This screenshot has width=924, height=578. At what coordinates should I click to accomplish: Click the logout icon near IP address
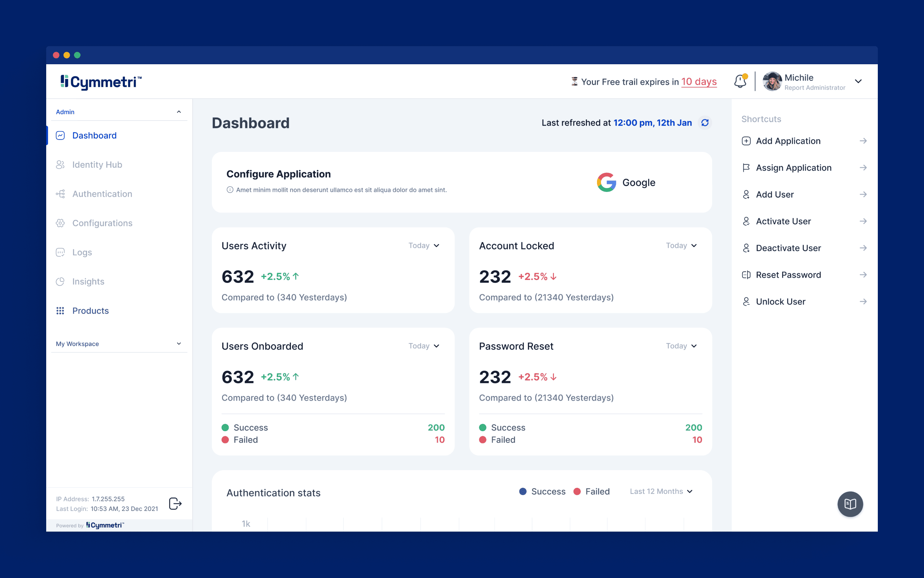click(175, 503)
